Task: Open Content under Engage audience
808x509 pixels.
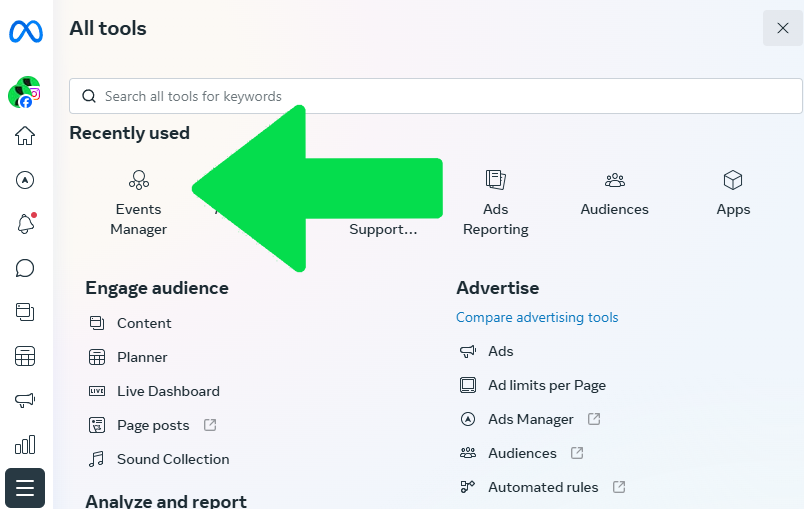Action: coord(144,323)
